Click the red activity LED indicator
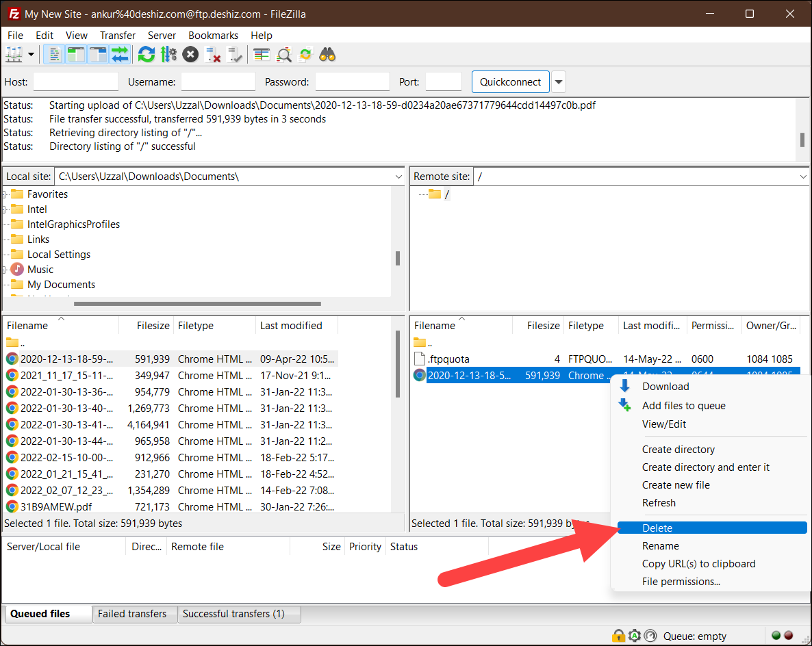Viewport: 812px width, 646px height. click(x=789, y=636)
